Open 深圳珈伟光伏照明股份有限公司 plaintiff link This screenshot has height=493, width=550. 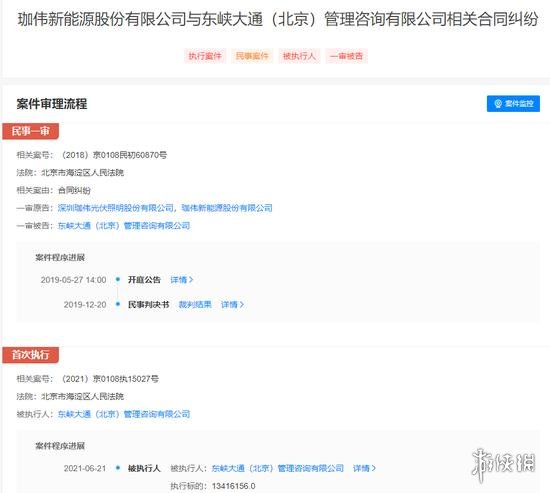click(x=116, y=208)
